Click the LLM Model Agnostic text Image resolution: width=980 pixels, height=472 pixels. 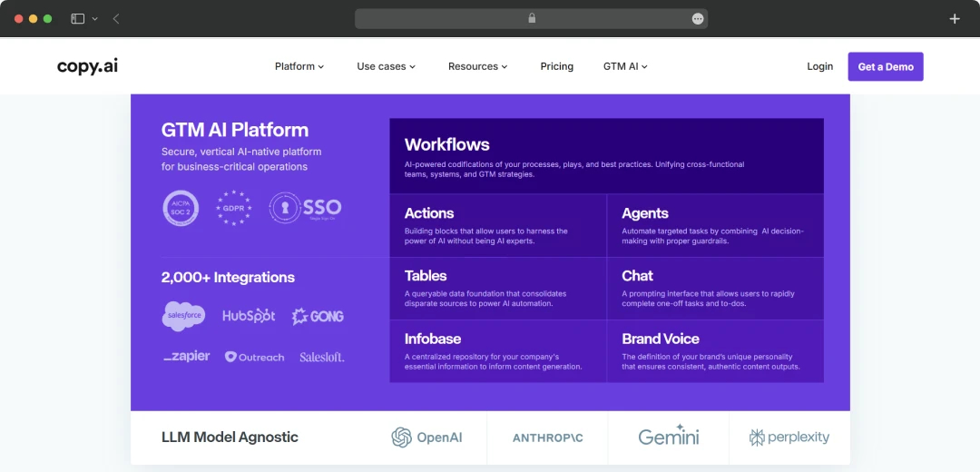pyautogui.click(x=230, y=437)
